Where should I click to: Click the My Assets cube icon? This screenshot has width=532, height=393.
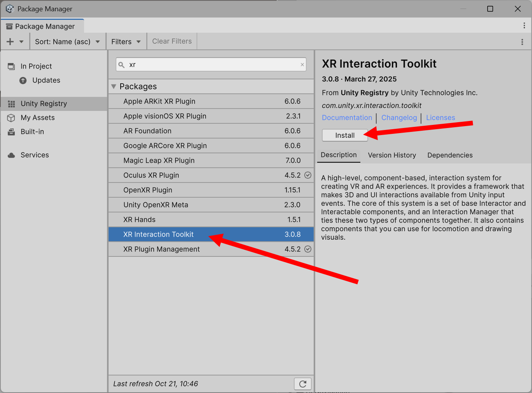click(x=11, y=118)
